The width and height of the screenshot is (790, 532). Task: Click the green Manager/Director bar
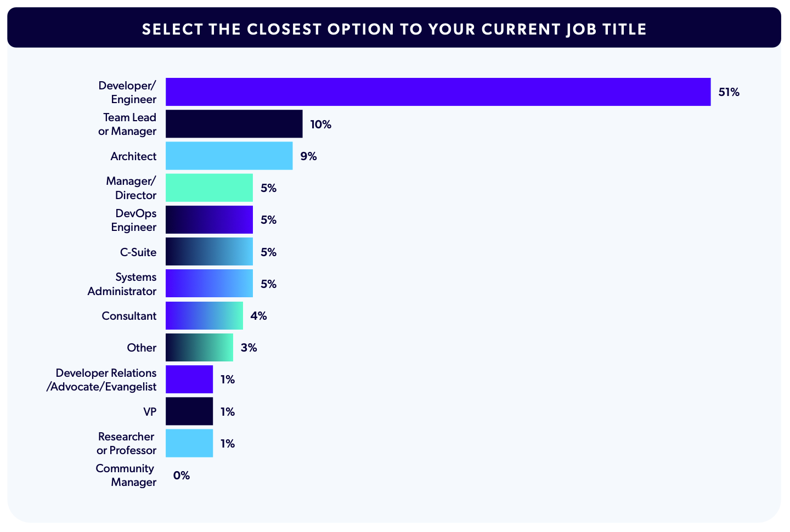click(x=209, y=188)
